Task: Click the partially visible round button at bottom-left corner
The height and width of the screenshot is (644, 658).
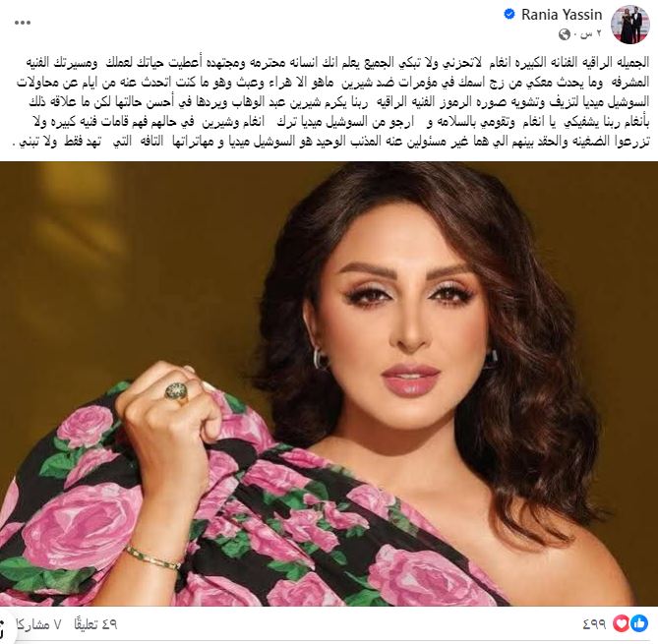Action: 3,628
